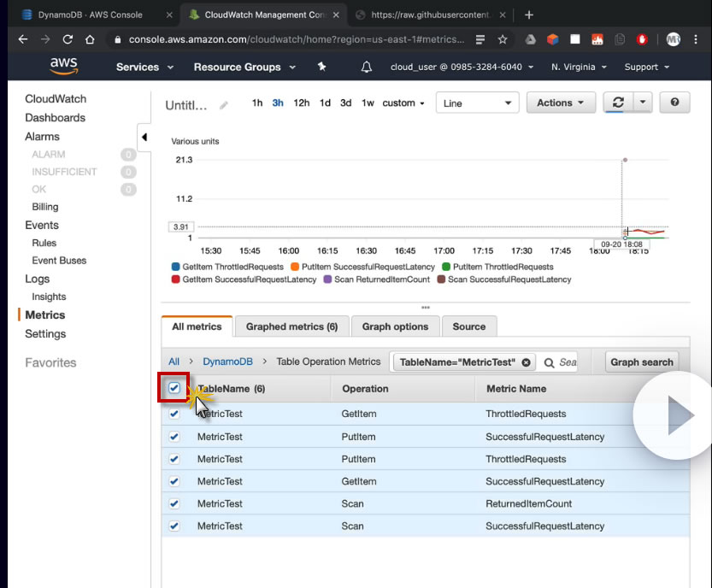The image size is (712, 588).
Task: Uncheck the Scan ReturnedItemCount row checkbox
Action: pyautogui.click(x=174, y=504)
